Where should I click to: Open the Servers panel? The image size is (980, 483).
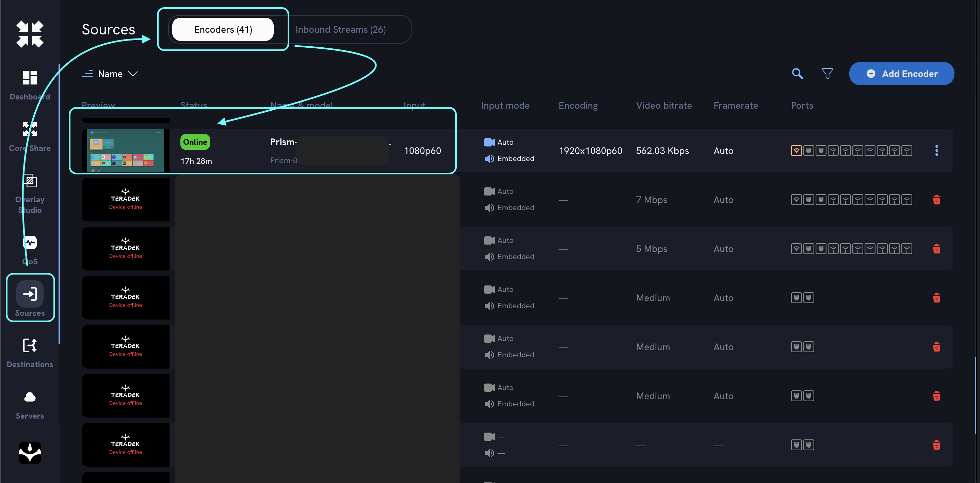(x=30, y=403)
